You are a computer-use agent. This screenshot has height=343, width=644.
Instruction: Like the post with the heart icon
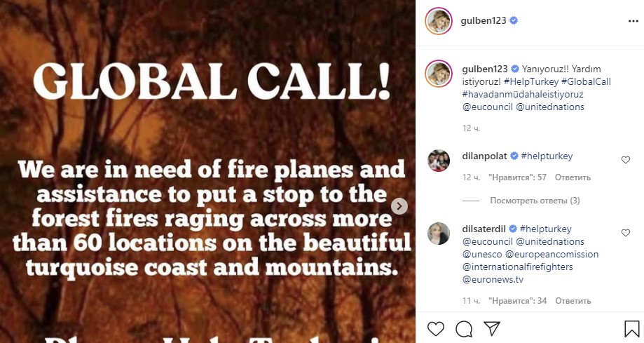click(x=436, y=328)
